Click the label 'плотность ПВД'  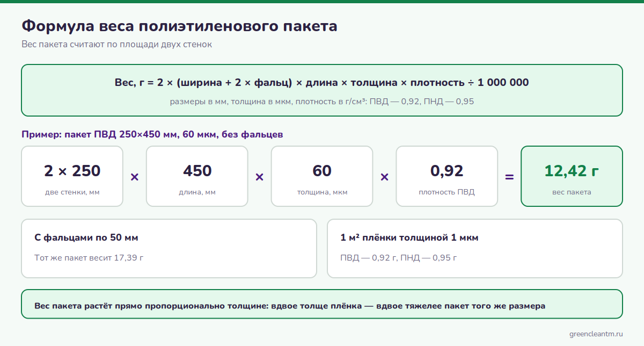447,192
